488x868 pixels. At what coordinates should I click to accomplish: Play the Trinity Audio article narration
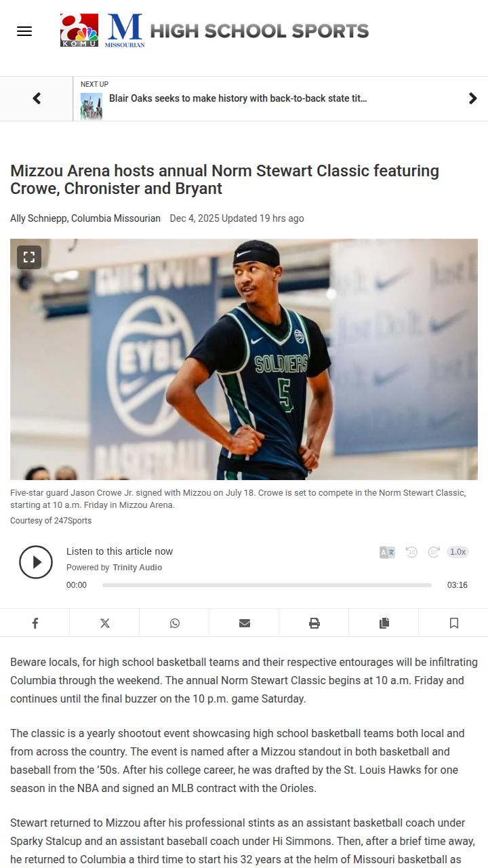pos(36,562)
